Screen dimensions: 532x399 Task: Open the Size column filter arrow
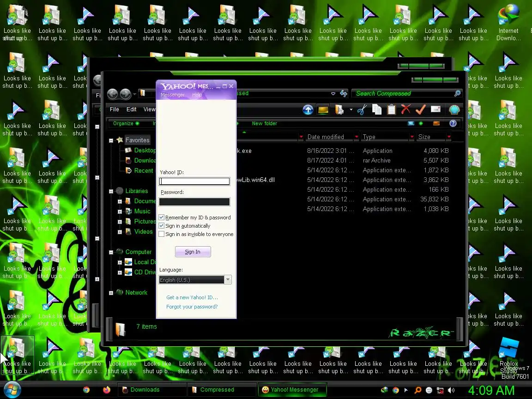[x=449, y=137]
